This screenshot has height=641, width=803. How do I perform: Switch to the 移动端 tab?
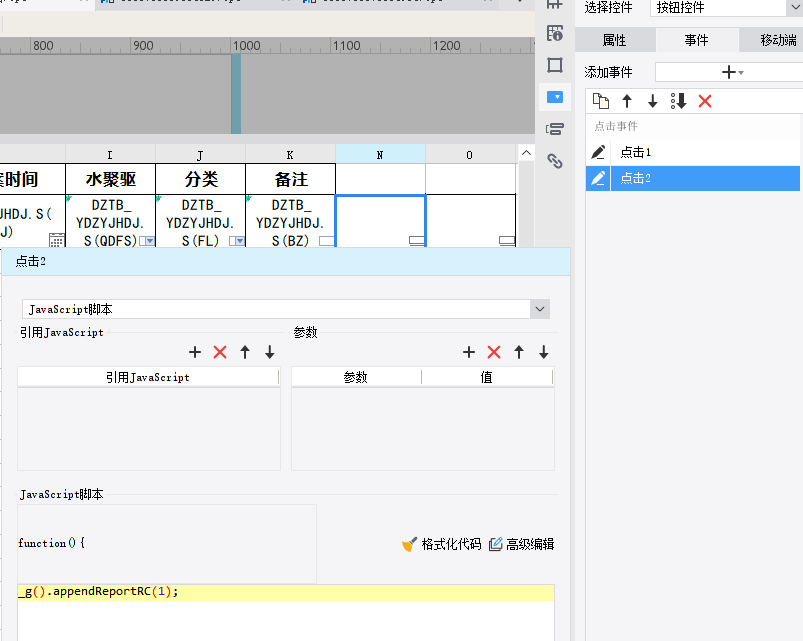click(x=778, y=40)
